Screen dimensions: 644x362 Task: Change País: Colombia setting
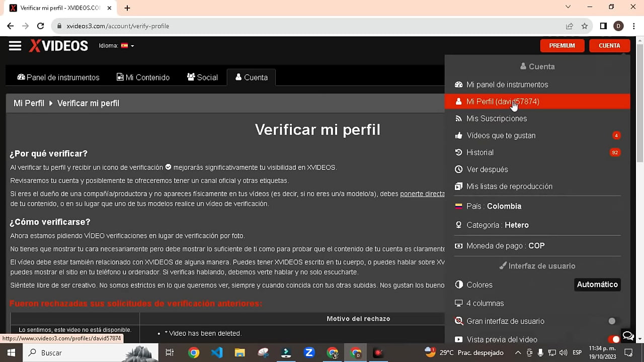537,206
